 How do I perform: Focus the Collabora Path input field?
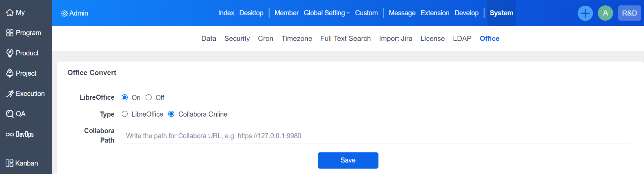(375, 136)
